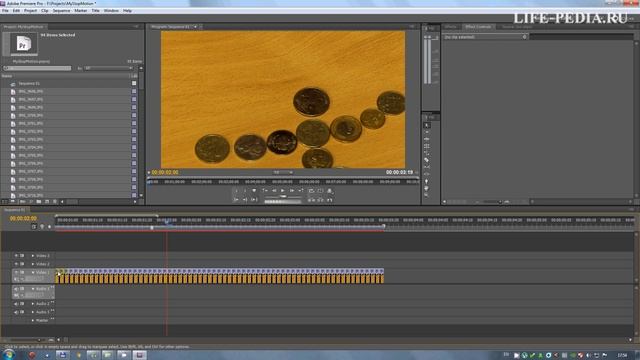Viewport: 640px width, 360px height.
Task: Open the Project panel 'In' search scope dropdown
Action: pos(109,68)
